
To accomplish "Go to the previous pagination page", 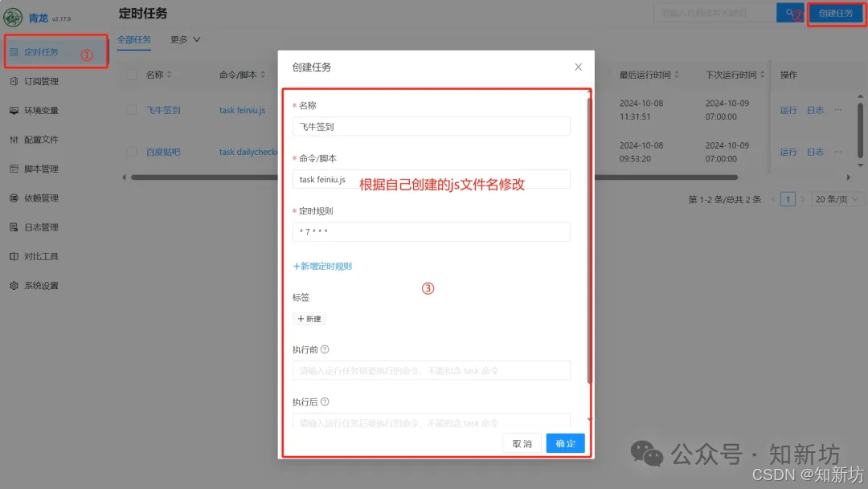I will (773, 199).
